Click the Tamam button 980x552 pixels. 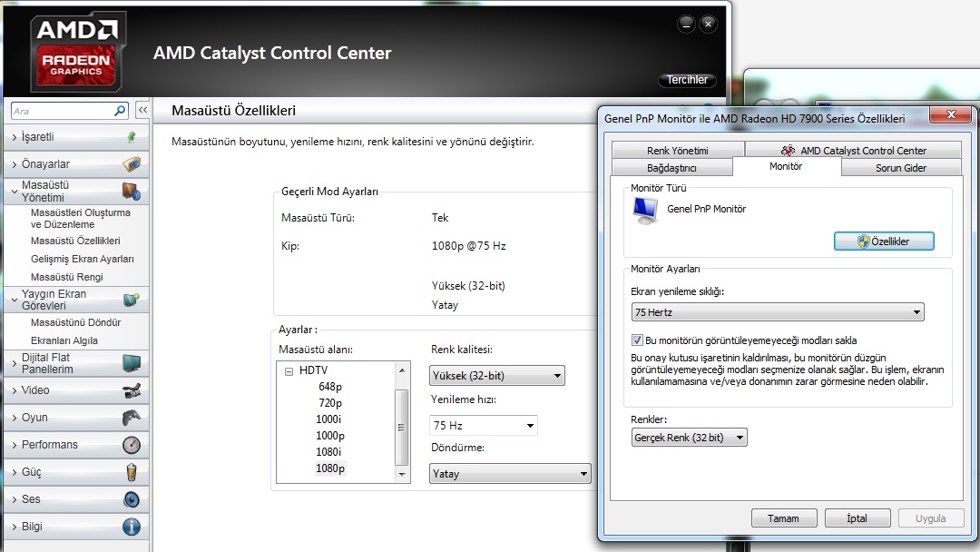(784, 518)
